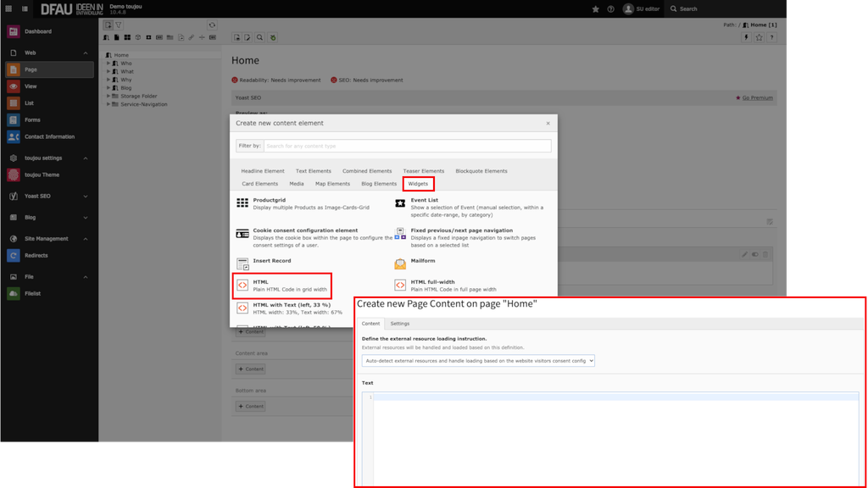Click the clear cache lightning icon
This screenshot has width=868, height=488.
point(746,37)
